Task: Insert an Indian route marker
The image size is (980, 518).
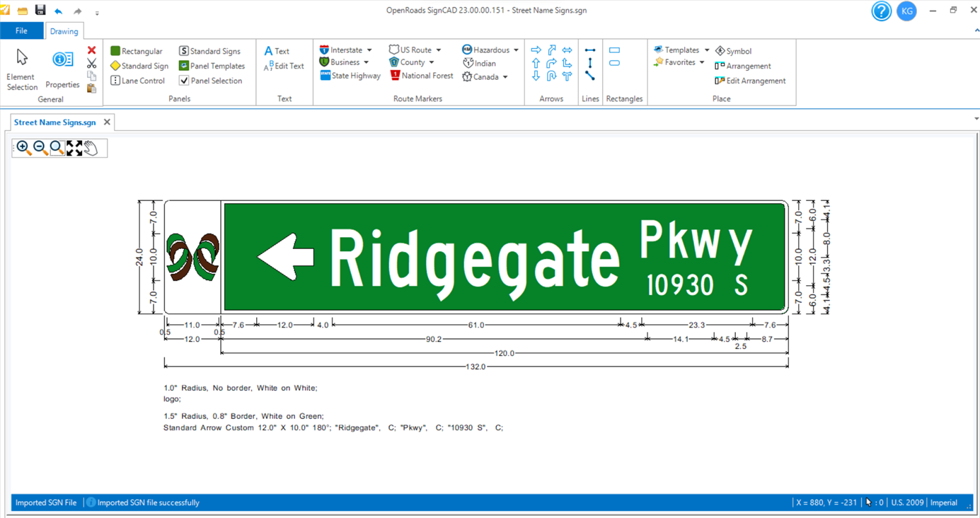Action: click(x=479, y=64)
